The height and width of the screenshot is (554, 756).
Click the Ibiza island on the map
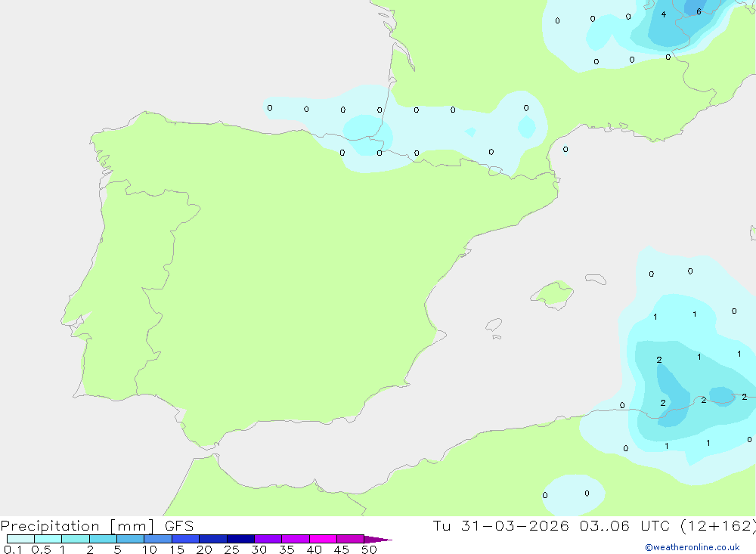pos(494,325)
